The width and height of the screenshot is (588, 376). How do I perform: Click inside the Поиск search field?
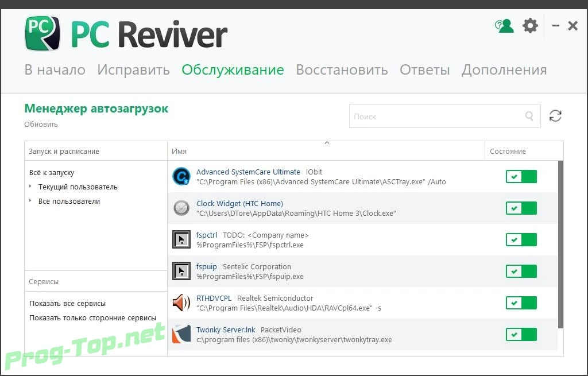[445, 116]
